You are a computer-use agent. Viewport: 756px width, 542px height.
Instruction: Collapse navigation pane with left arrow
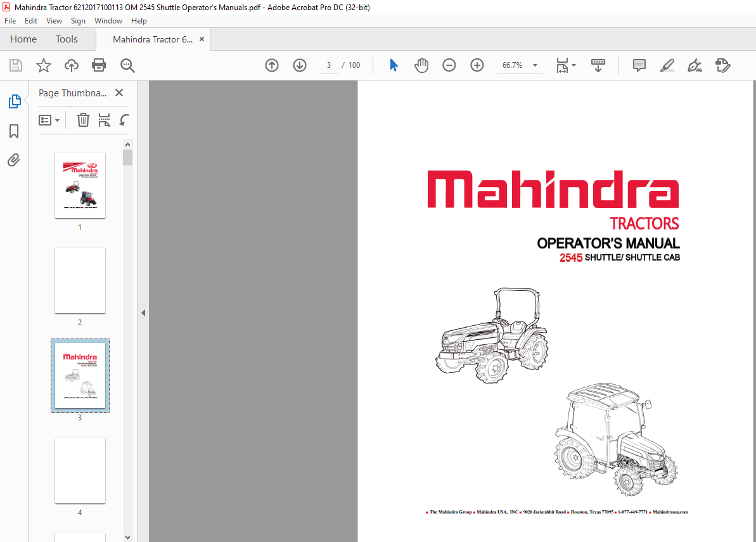143,313
